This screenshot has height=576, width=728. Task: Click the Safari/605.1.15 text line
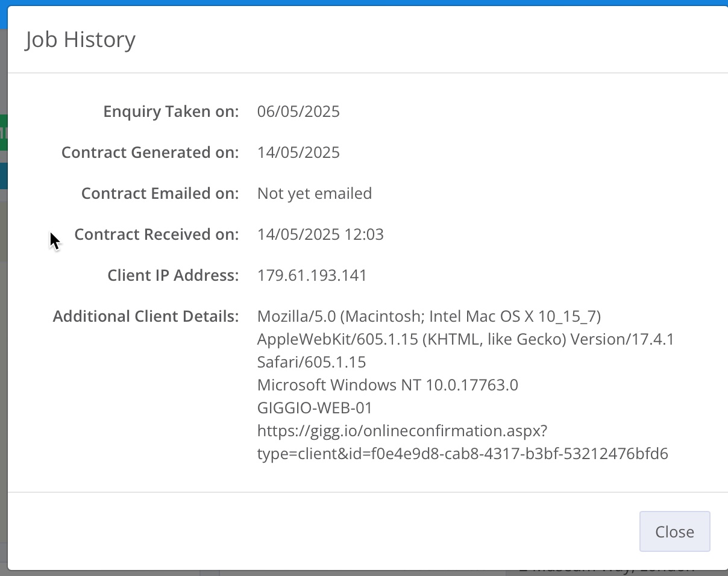(x=312, y=362)
